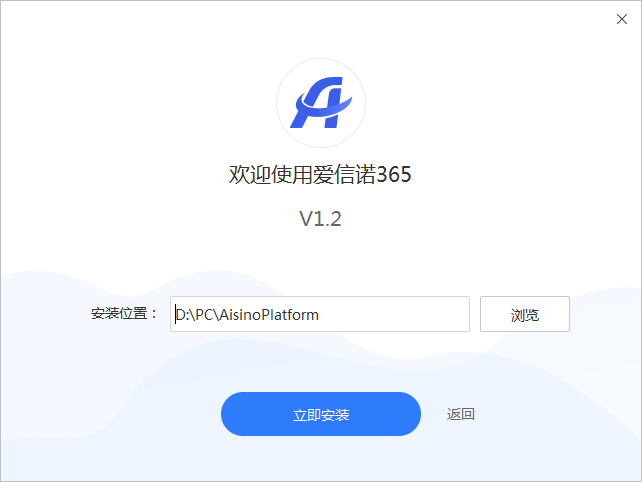Viewport: 642px width, 482px height.
Task: Click the blue Aisino A logo
Action: (321, 102)
